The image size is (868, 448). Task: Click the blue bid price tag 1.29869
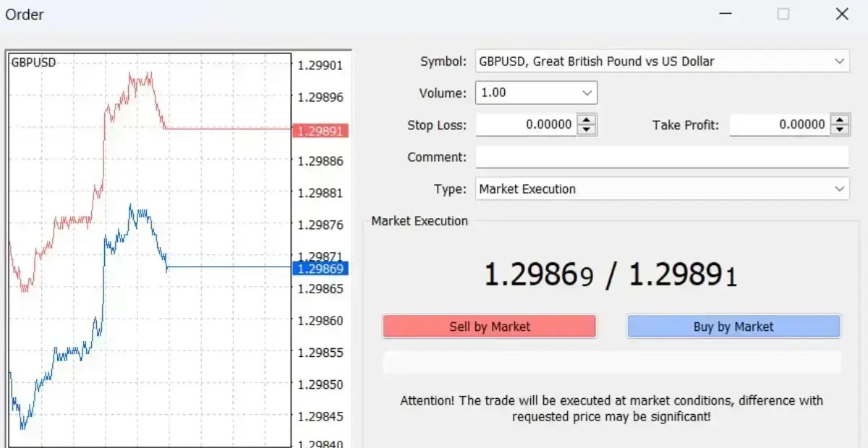click(x=320, y=268)
